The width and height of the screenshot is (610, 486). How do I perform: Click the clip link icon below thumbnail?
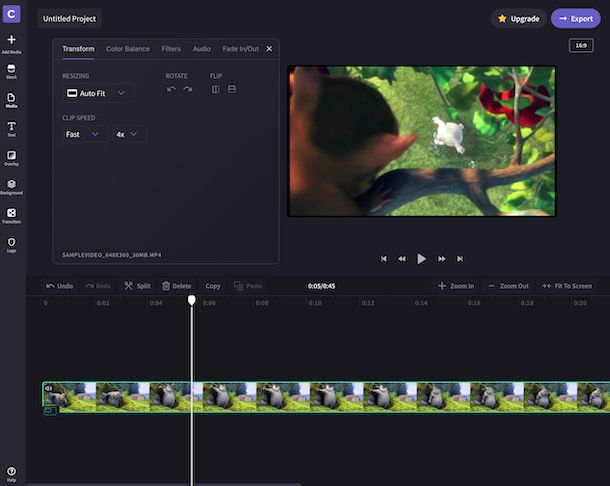(x=50, y=411)
